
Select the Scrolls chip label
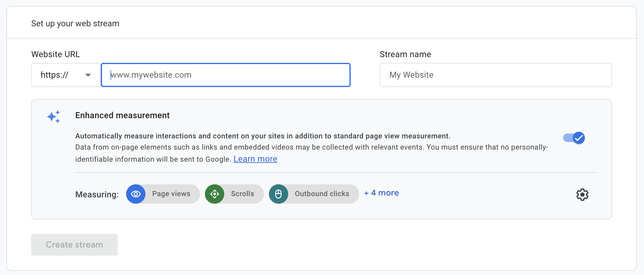(242, 194)
